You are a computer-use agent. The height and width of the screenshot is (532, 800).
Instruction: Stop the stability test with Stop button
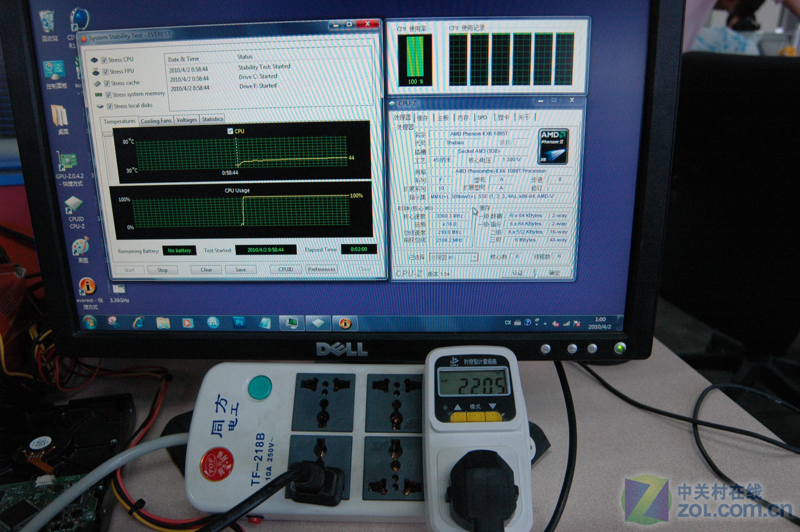(x=162, y=270)
